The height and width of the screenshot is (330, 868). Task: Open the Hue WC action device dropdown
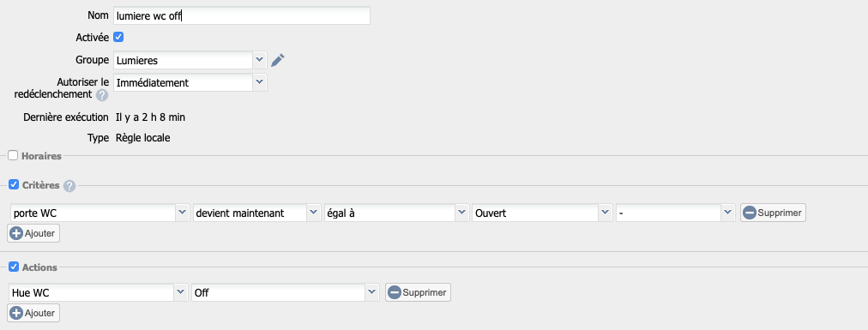pyautogui.click(x=99, y=292)
